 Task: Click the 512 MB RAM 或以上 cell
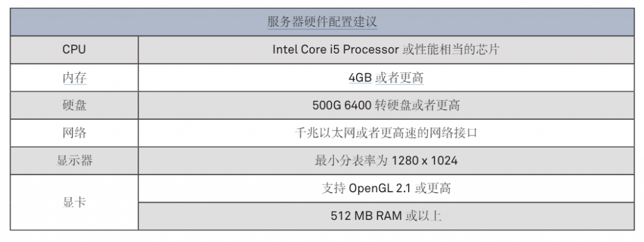386,216
